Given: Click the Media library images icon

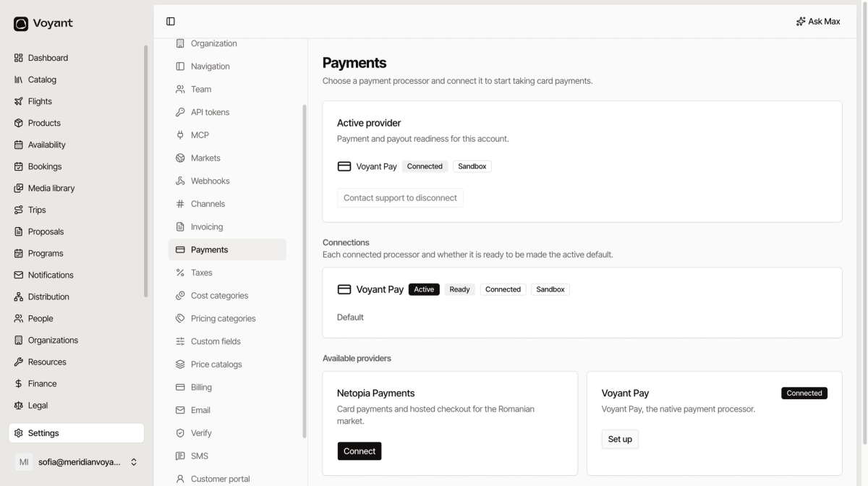Looking at the screenshot, I should [19, 188].
